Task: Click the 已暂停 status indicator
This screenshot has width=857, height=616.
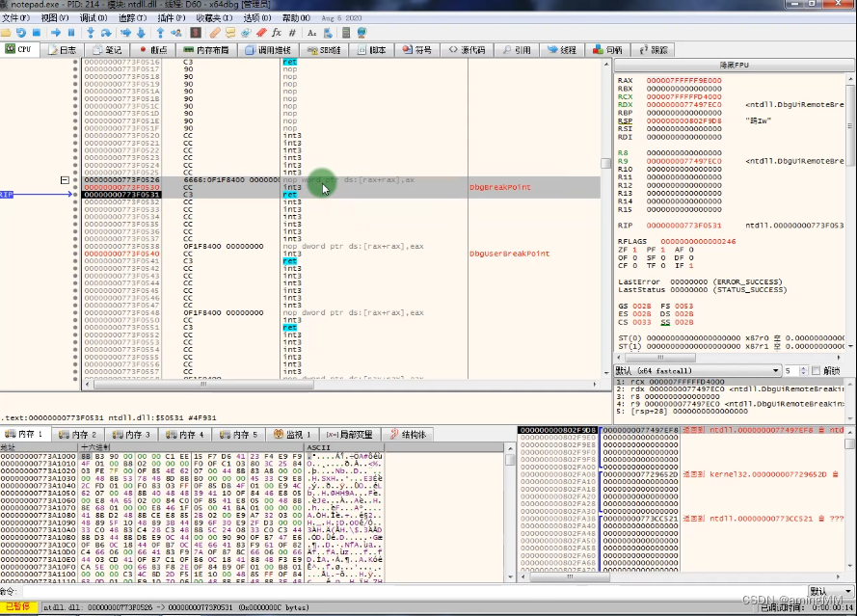Action: (x=18, y=606)
